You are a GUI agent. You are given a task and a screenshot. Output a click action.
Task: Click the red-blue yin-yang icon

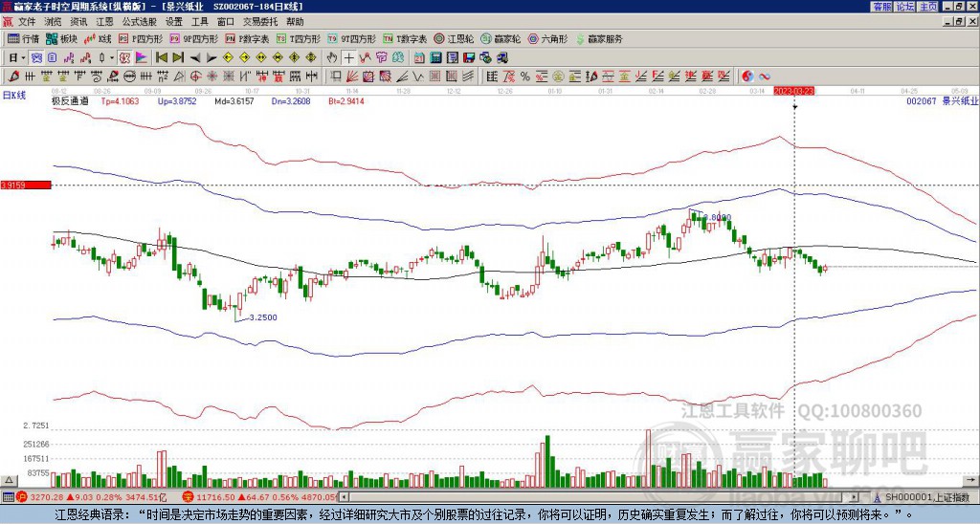click(747, 76)
